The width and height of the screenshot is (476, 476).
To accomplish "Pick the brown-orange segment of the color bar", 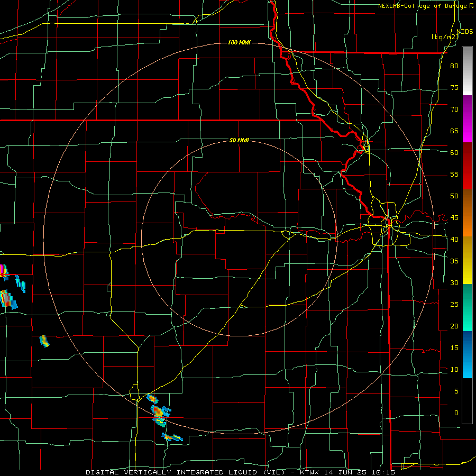I will point(467,213).
